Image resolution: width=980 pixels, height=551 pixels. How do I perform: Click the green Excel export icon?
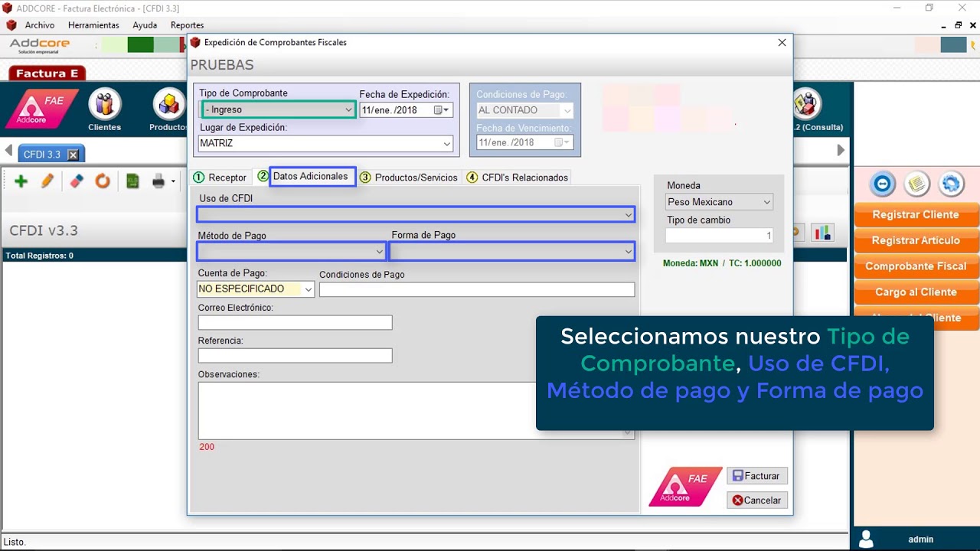point(132,181)
